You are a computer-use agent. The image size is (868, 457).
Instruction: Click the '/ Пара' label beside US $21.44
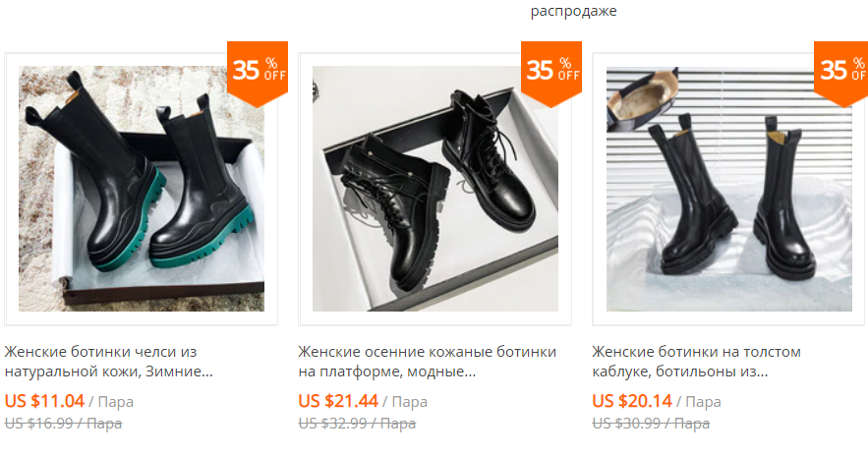coord(405,402)
